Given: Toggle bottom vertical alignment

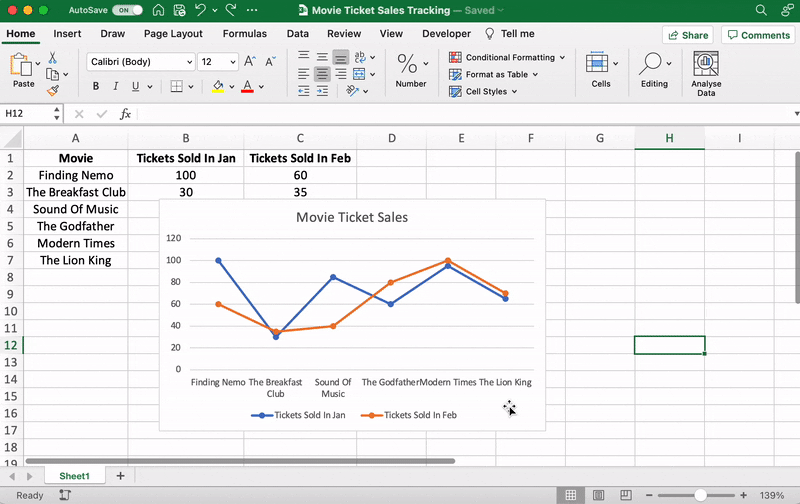Looking at the screenshot, I should 341,57.
